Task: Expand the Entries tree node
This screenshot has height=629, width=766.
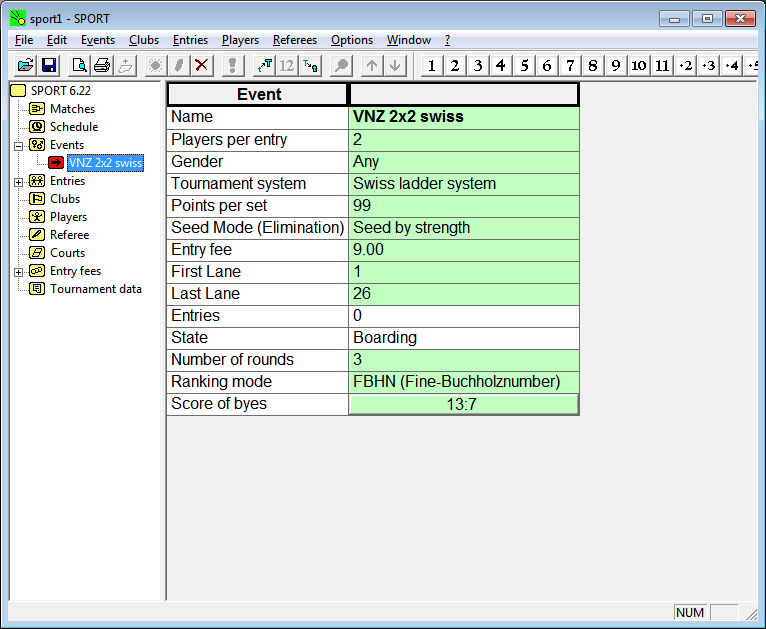Action: [x=18, y=181]
